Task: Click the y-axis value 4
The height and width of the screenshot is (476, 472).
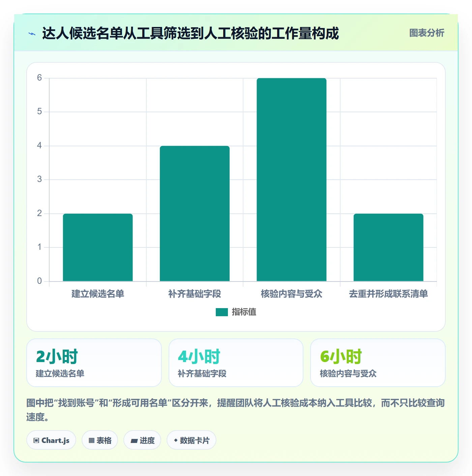Action: [x=39, y=146]
